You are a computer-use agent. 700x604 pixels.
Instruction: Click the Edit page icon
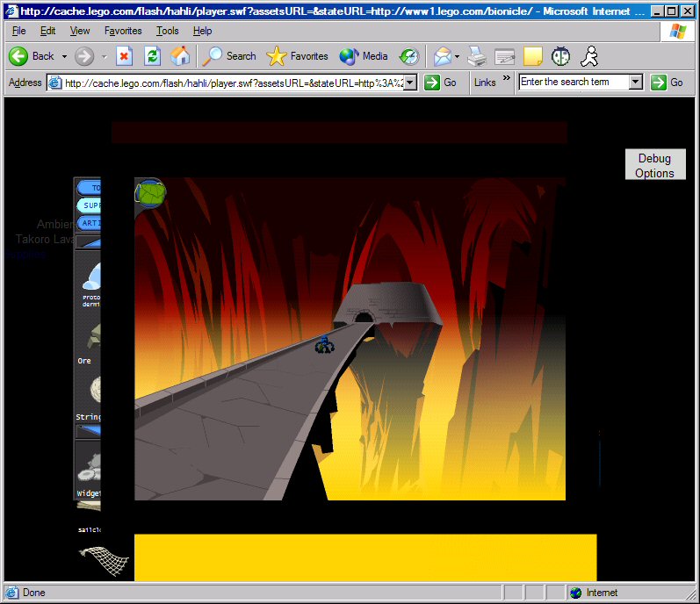pyautogui.click(x=504, y=57)
